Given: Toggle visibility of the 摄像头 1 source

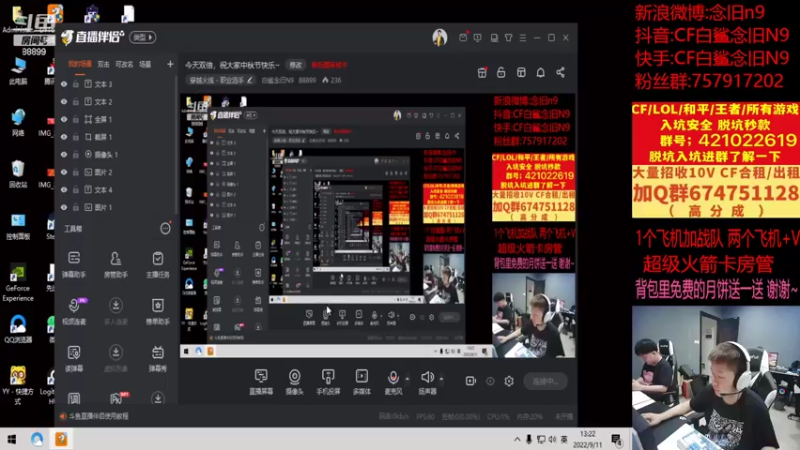Looking at the screenshot, I should (x=64, y=155).
